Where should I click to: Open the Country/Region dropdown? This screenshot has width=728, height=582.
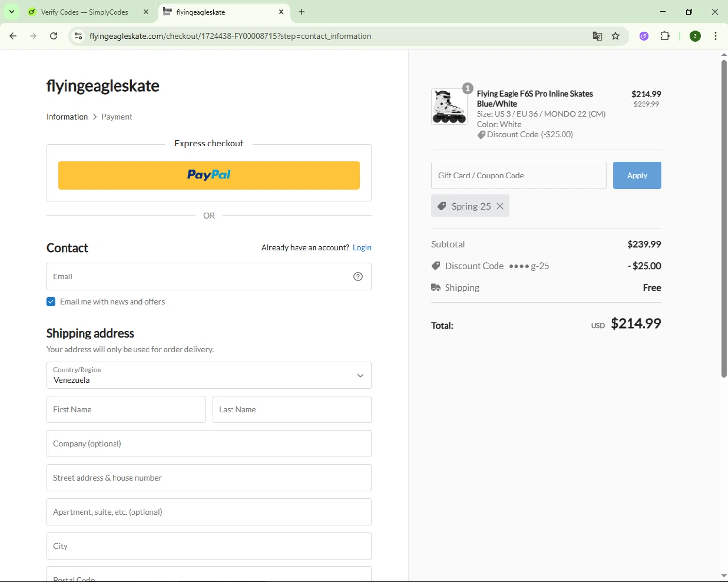(x=209, y=375)
